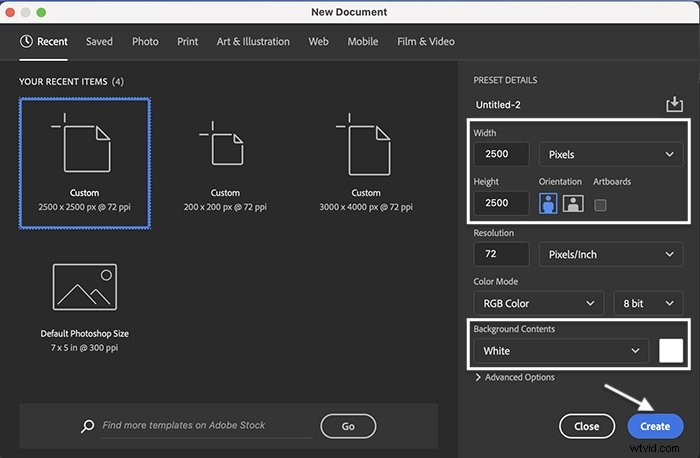Screen dimensions: 700x458
Task: Click the Adobe Stock search magnifier icon
Action: tap(88, 426)
